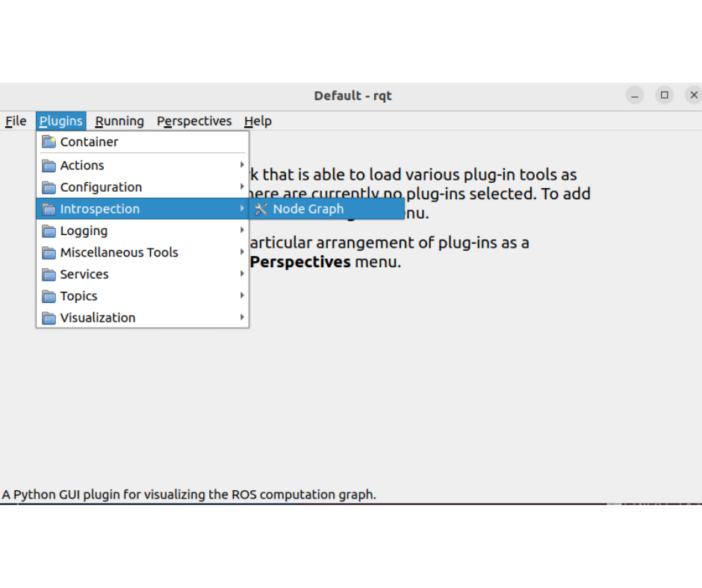Viewport: 702px width, 588px height.
Task: Expand the Topics submenu arrow
Action: tap(241, 295)
